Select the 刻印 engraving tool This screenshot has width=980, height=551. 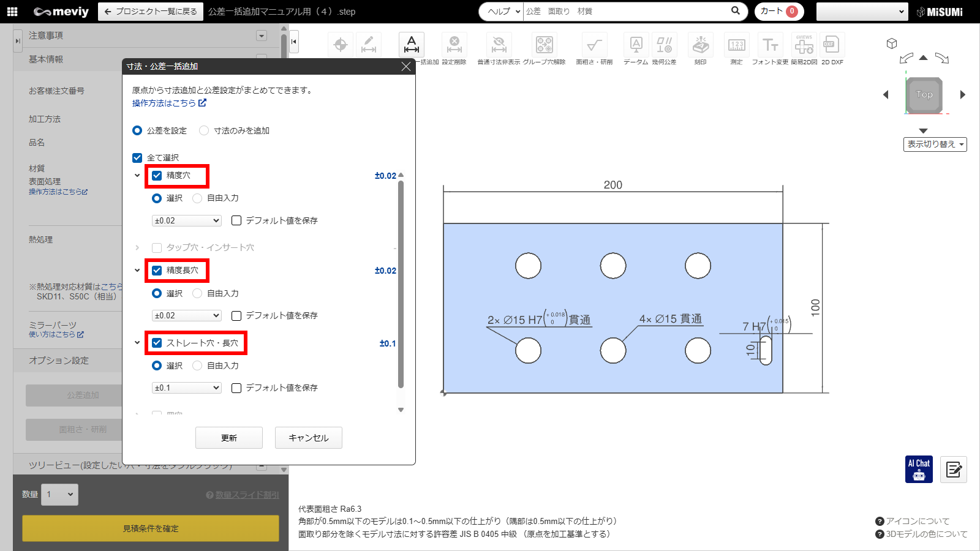pyautogui.click(x=700, y=45)
